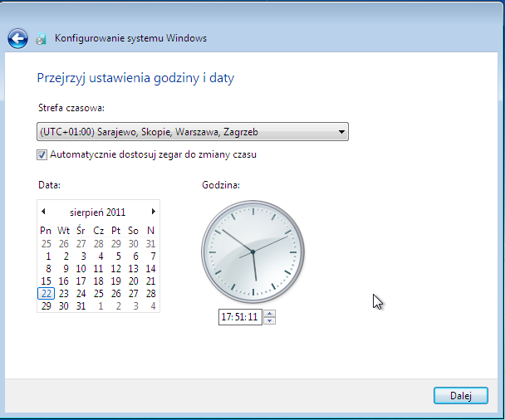Toggle Automatycznie dostosuj zegar checkbox

click(x=42, y=155)
